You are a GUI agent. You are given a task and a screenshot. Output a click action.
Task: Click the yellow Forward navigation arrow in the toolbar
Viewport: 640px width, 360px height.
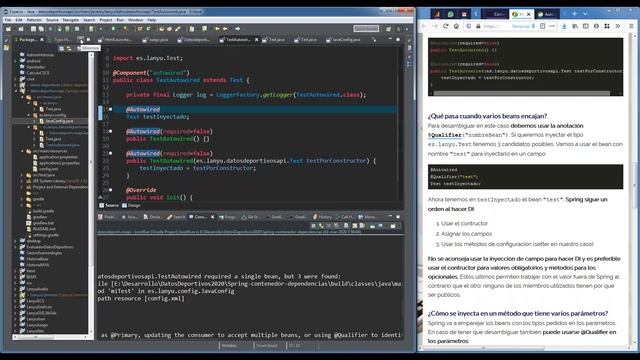point(237,29)
